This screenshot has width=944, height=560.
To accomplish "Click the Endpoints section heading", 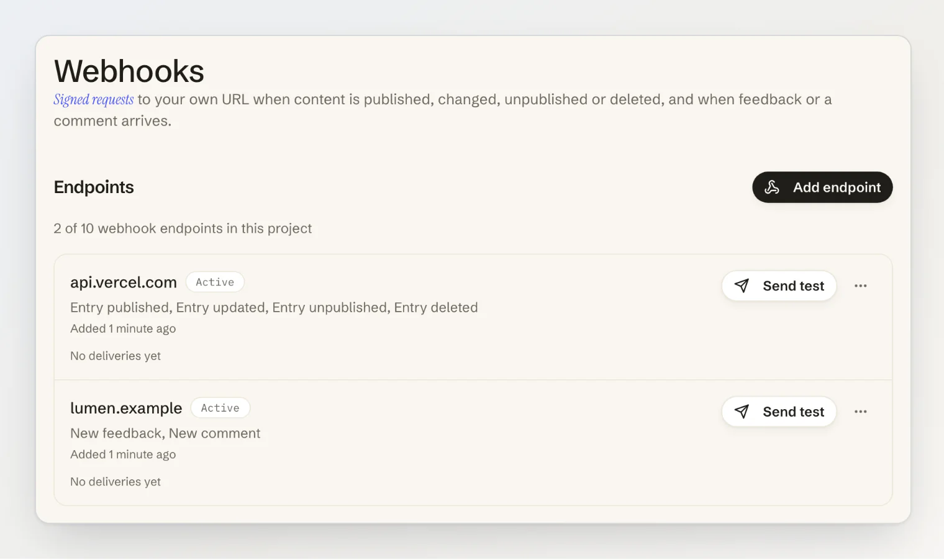I will click(94, 187).
